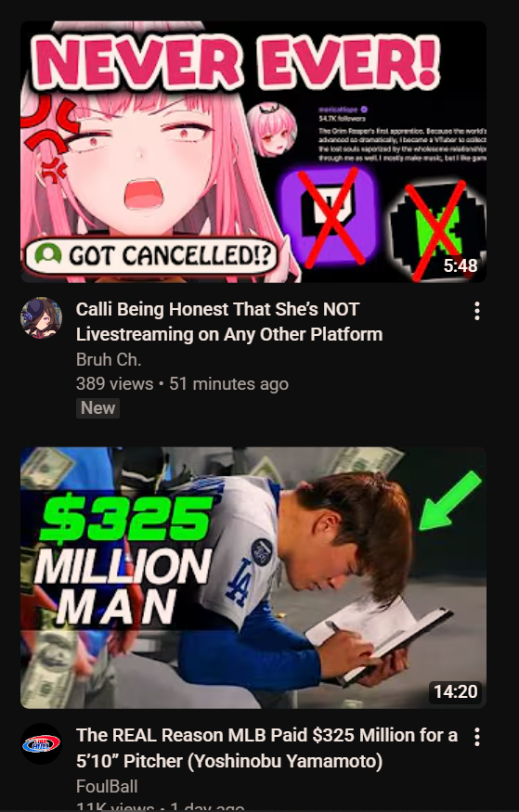519x812 pixels.
Task: Visit the Bruh Ch. channel name link
Action: [109, 359]
